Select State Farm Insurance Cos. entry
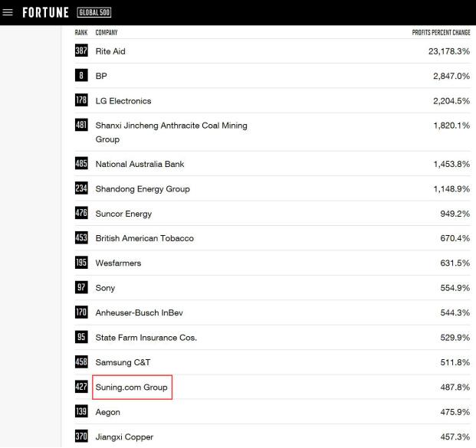Screen dimensions: 476x448 pos(146,338)
